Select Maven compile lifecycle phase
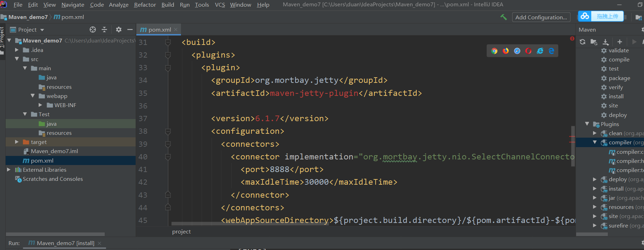 (619, 60)
